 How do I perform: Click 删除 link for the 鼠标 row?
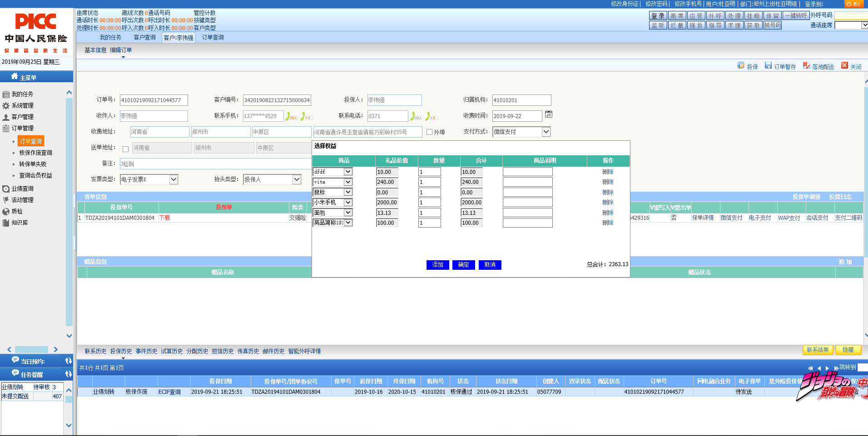pyautogui.click(x=608, y=193)
